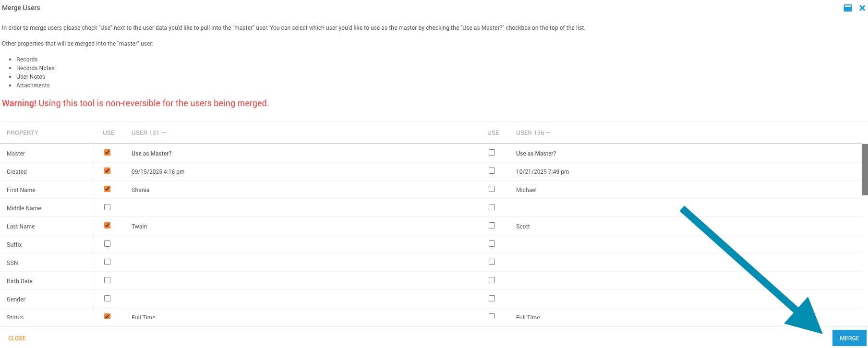Select Birth Date checkbox for User 136
Screen dimensions: 868x348
coord(492,280)
